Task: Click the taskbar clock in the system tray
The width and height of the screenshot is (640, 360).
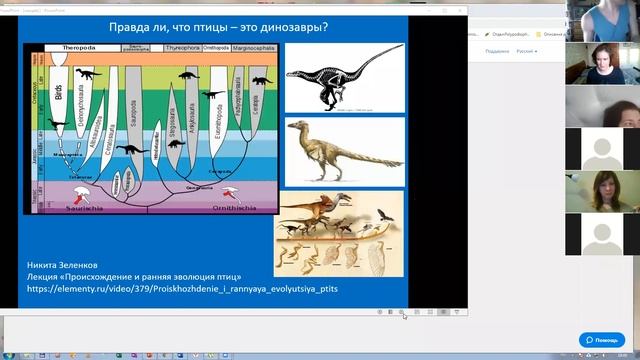Action: pyautogui.click(x=622, y=356)
